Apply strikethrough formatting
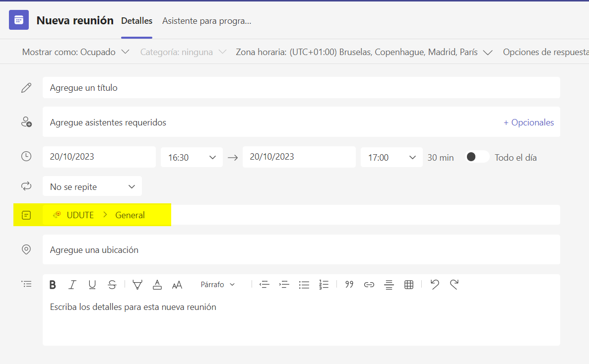589x364 pixels. (x=112, y=285)
